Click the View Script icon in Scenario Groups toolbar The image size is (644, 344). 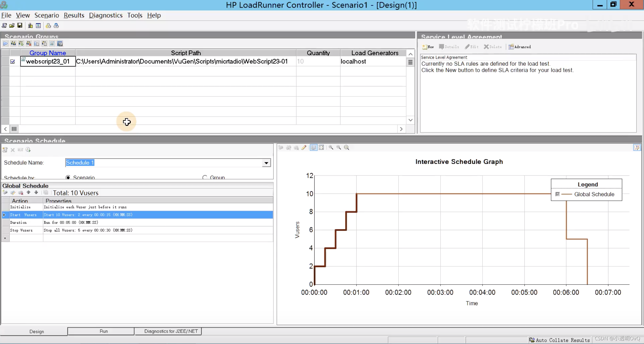click(x=52, y=43)
